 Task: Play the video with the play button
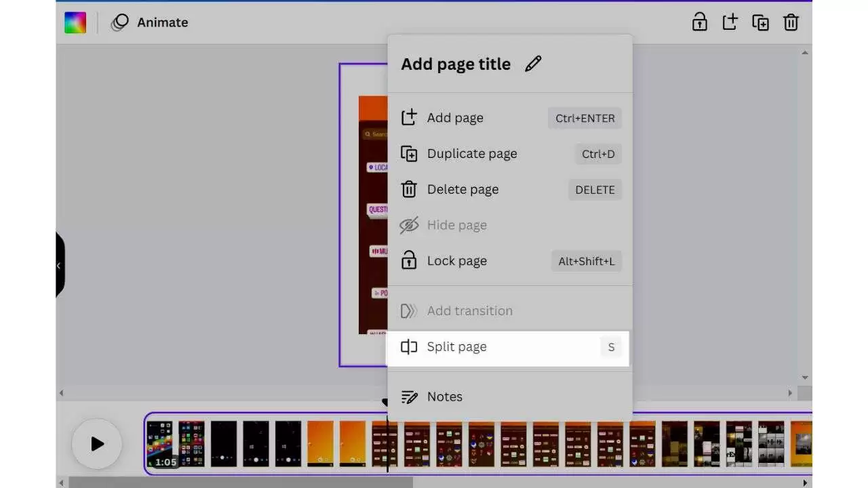(97, 444)
